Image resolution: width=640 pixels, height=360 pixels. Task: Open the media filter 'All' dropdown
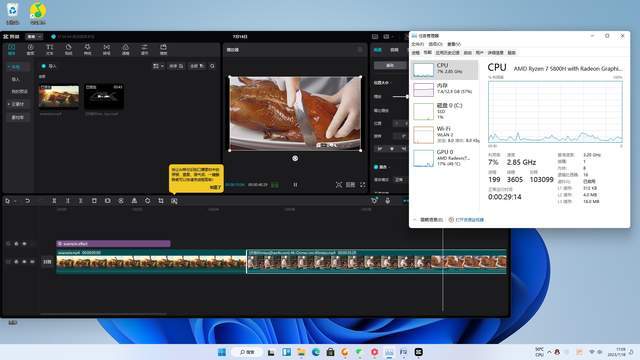tap(197, 66)
